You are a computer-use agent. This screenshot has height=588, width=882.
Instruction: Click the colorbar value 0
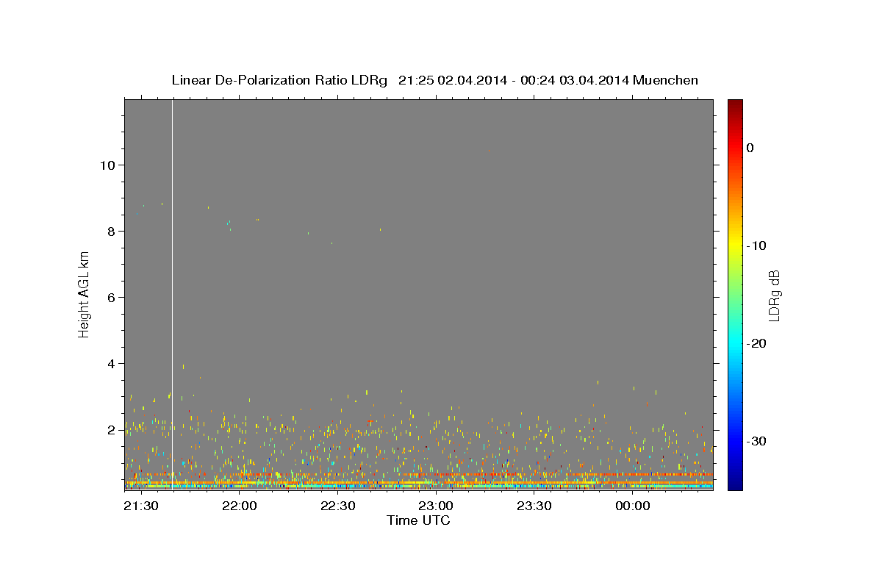coord(750,148)
